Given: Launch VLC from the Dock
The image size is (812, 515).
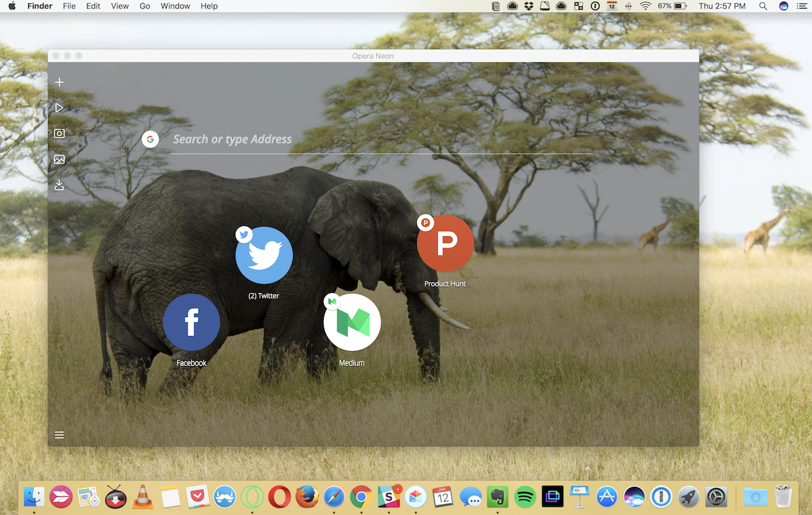Looking at the screenshot, I should tap(143, 497).
